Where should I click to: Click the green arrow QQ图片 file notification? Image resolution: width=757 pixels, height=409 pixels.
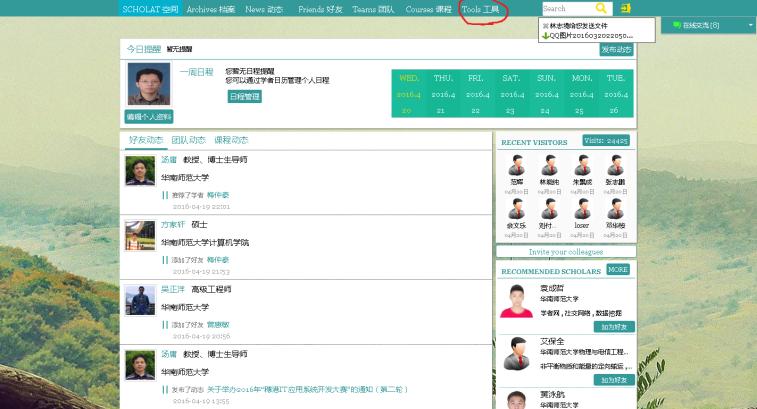545,35
